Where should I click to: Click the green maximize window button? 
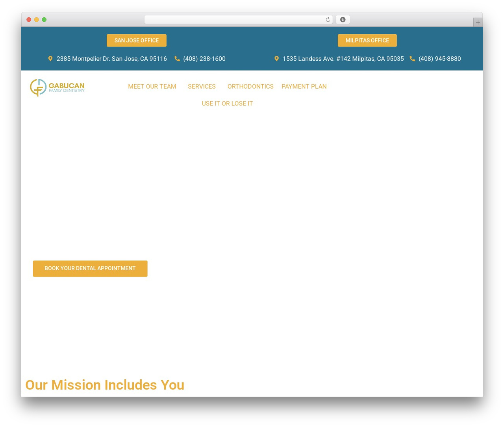point(44,20)
